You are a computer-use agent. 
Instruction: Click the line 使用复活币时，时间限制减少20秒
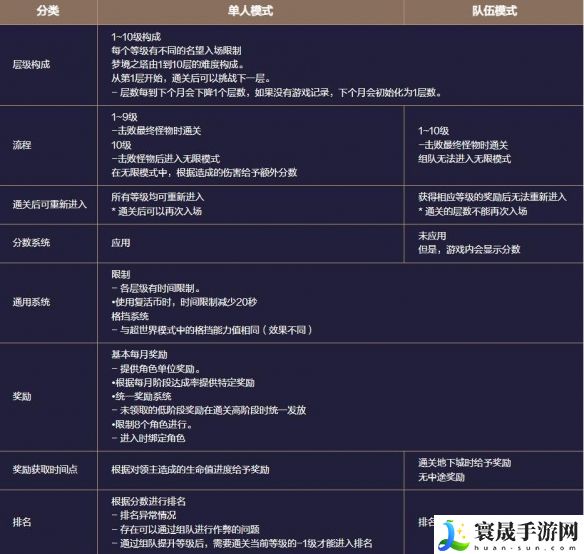tap(184, 302)
